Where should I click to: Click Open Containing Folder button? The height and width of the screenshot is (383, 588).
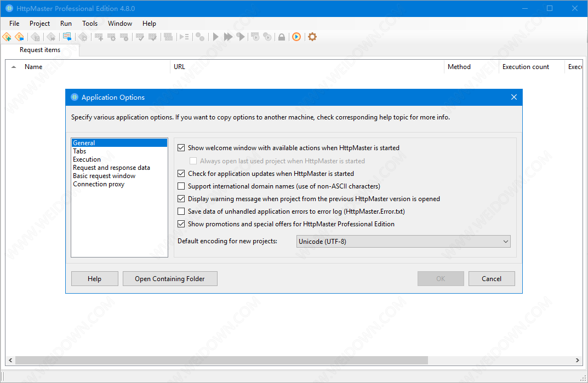click(170, 279)
